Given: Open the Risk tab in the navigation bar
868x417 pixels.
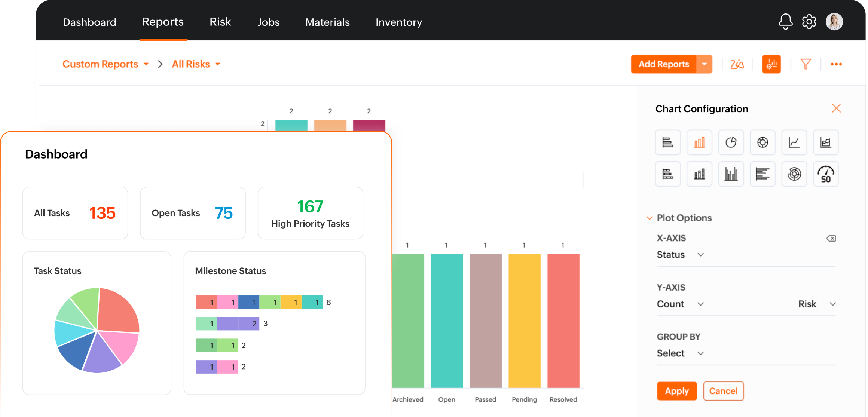Looking at the screenshot, I should coord(220,22).
